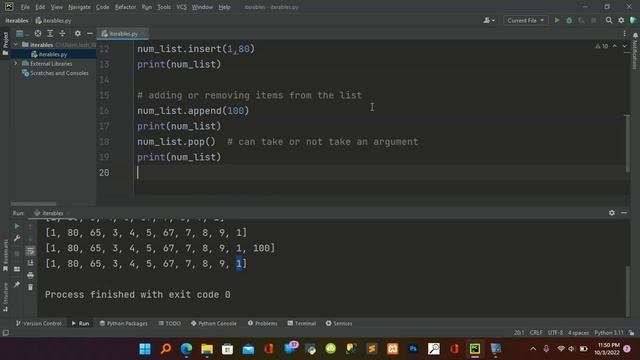The width and height of the screenshot is (640, 360).
Task: Click the 4 spaces indent setting in status bar
Action: [578, 333]
